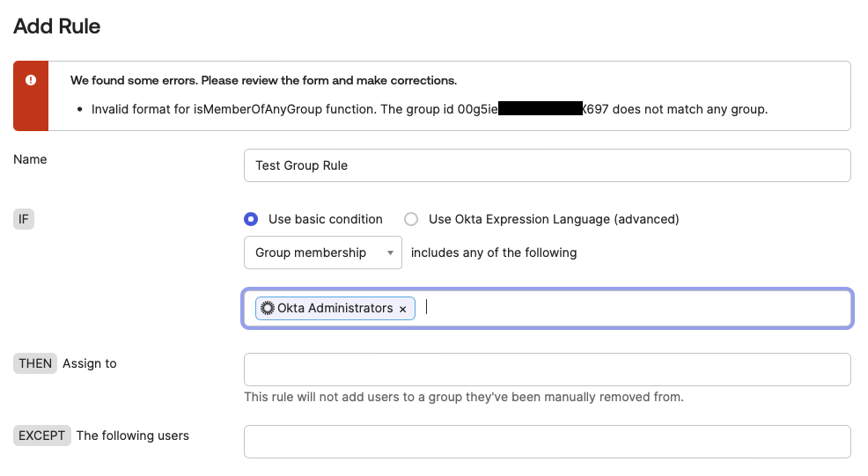Click the 'We found some errors' message
The image size is (868, 476).
point(263,80)
